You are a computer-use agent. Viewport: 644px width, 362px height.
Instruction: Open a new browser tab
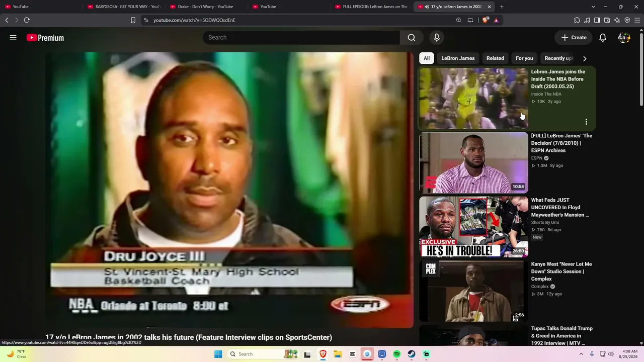(502, 7)
